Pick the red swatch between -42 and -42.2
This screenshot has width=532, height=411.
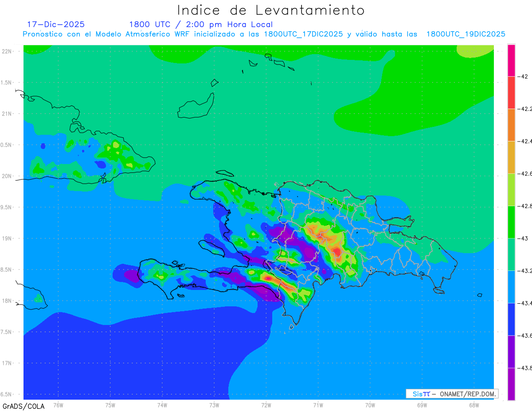click(x=511, y=92)
